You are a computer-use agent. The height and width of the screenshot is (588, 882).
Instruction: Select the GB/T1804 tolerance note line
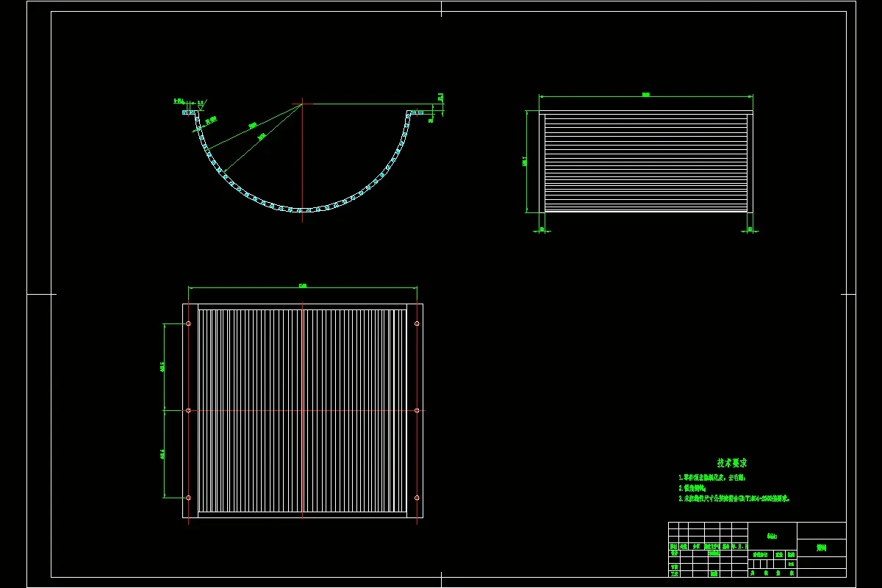734,498
